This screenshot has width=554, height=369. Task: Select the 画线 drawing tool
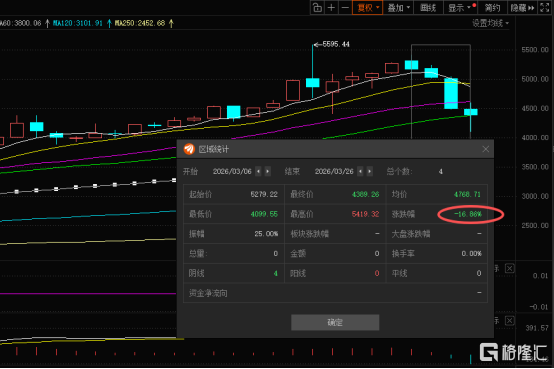428,7
